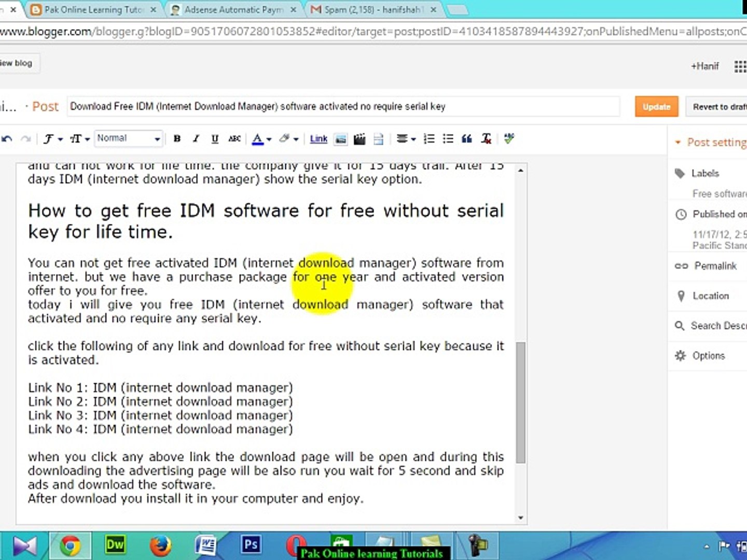Open text alignment dropdown

[x=406, y=138]
